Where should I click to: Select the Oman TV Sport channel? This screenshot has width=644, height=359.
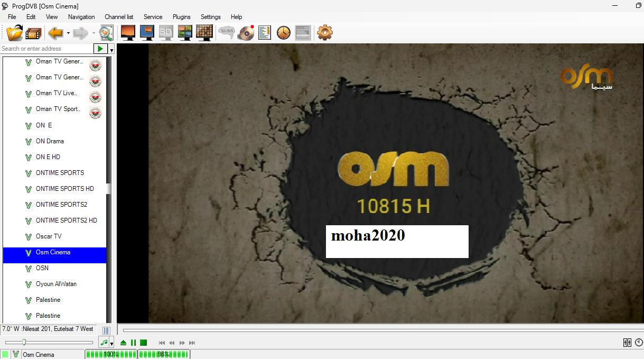click(58, 109)
